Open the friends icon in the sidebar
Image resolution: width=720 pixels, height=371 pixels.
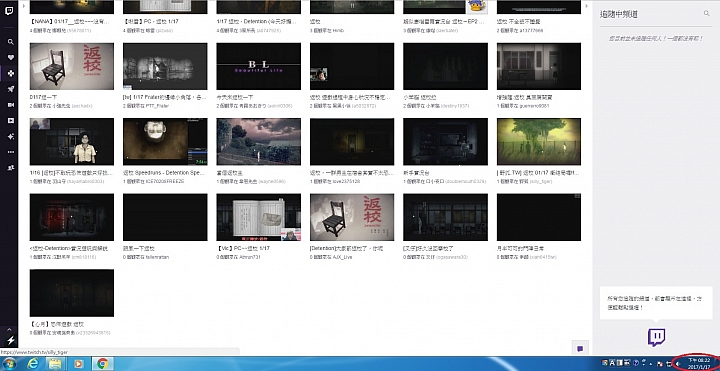click(11, 168)
